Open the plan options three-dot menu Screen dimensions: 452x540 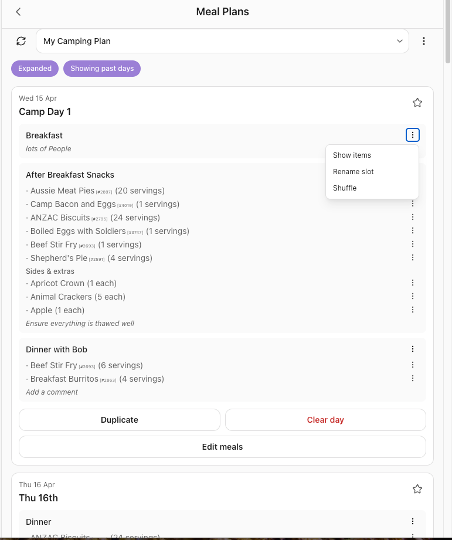tap(424, 41)
